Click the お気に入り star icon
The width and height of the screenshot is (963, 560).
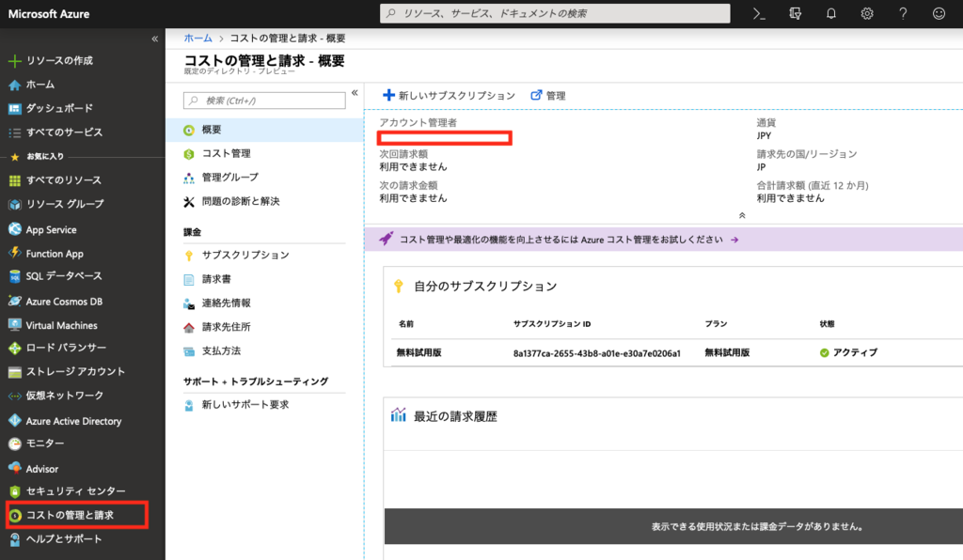(x=15, y=157)
